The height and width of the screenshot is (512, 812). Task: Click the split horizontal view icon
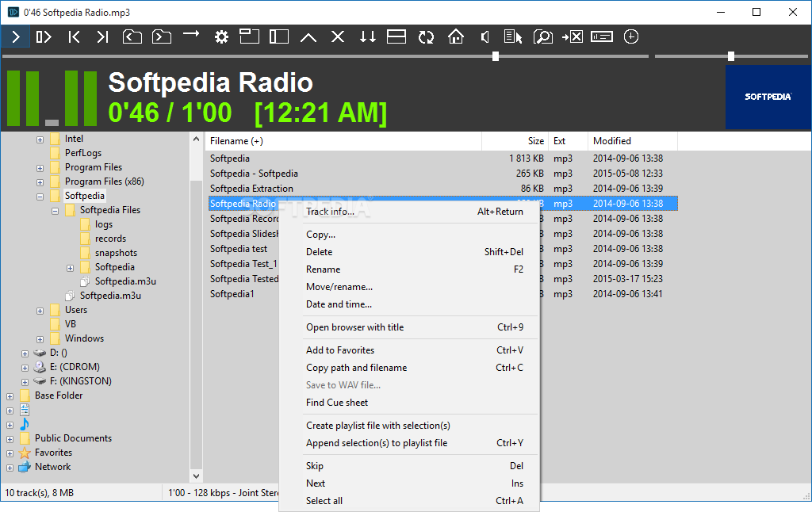click(396, 36)
